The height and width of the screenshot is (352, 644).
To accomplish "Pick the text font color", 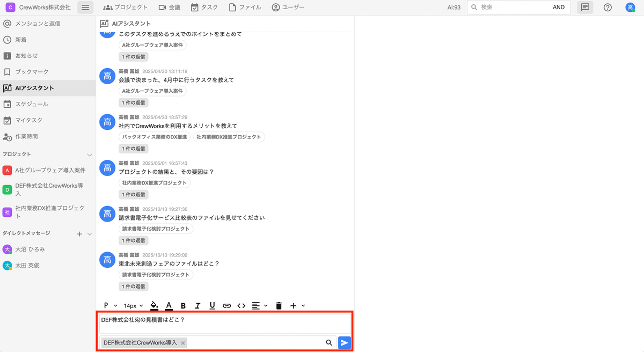I will (x=169, y=306).
